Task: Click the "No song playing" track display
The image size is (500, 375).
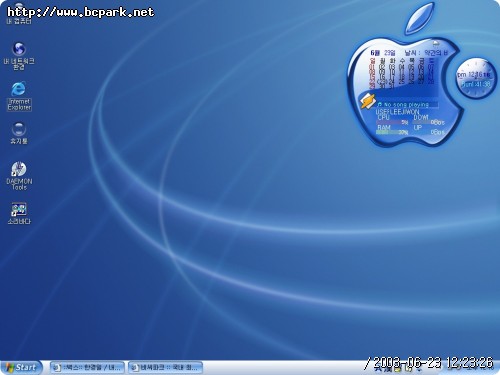Action: coord(407,105)
